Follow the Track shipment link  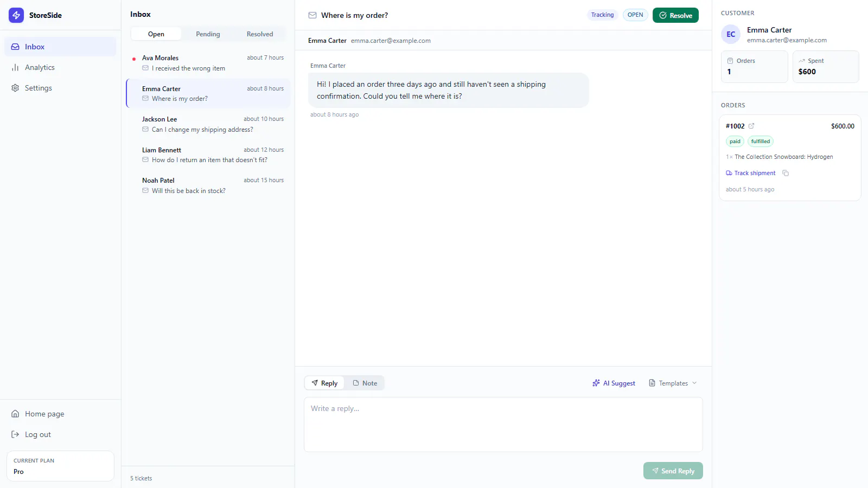click(x=751, y=173)
